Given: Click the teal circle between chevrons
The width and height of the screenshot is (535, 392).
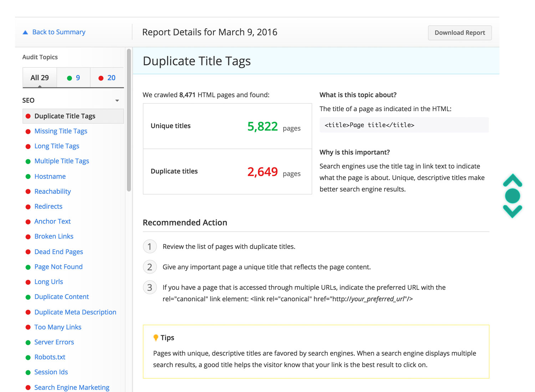Looking at the screenshot, I should click(x=513, y=196).
